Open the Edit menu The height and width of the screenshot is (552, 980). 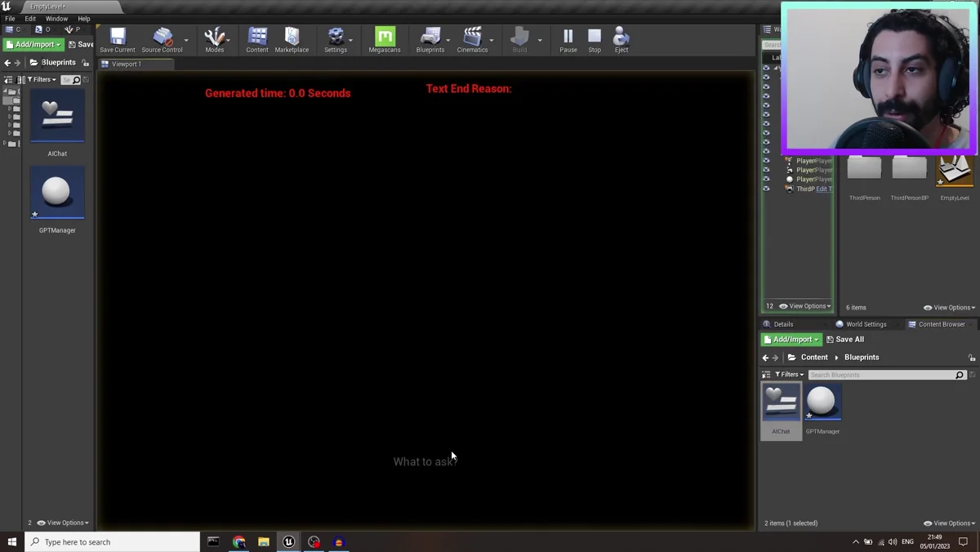pos(30,18)
